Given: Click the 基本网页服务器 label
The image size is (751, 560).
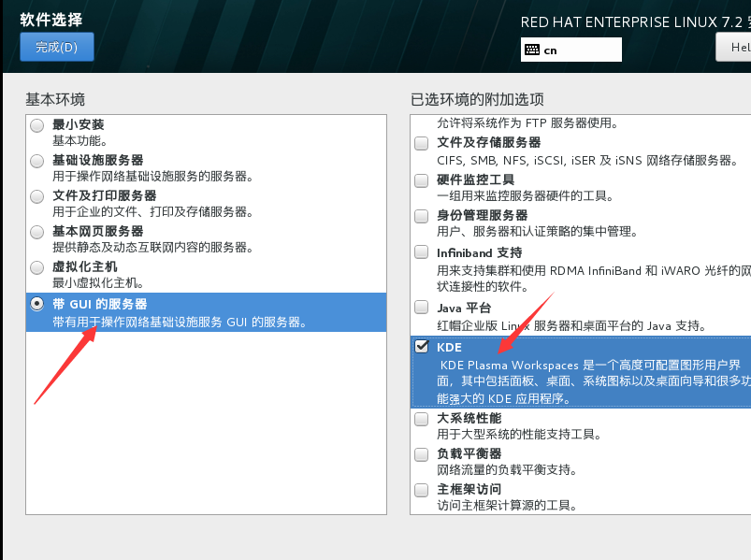Looking at the screenshot, I should [x=97, y=231].
